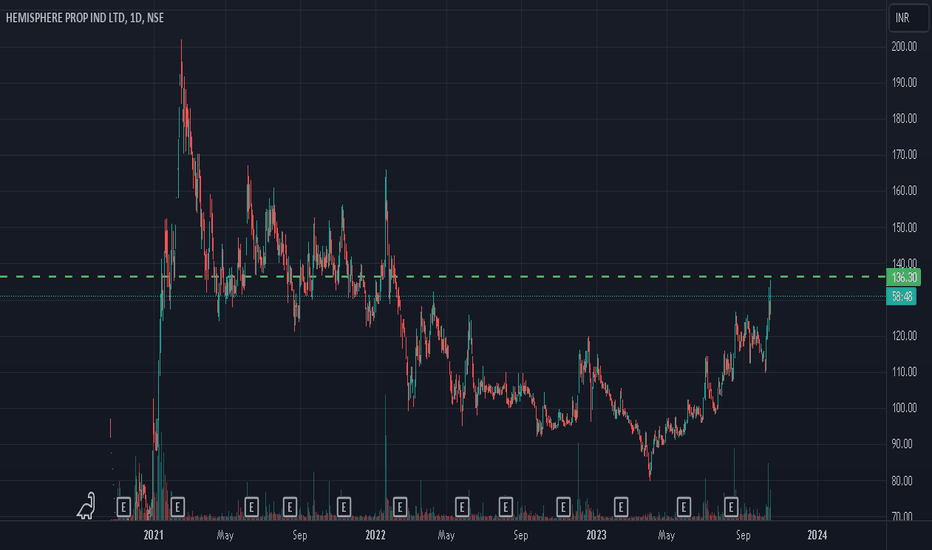Open earnings E marker just after May 2023
The image size is (932, 550).
tap(684, 507)
